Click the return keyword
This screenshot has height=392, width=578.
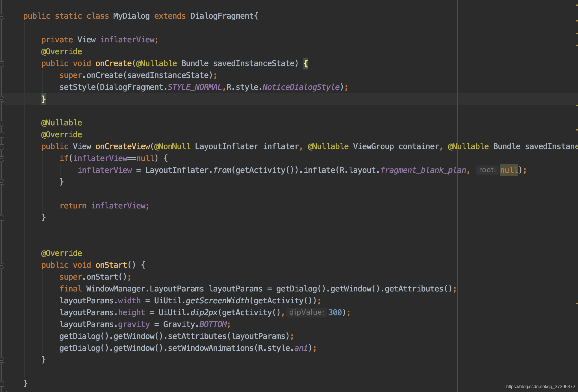[x=73, y=206]
